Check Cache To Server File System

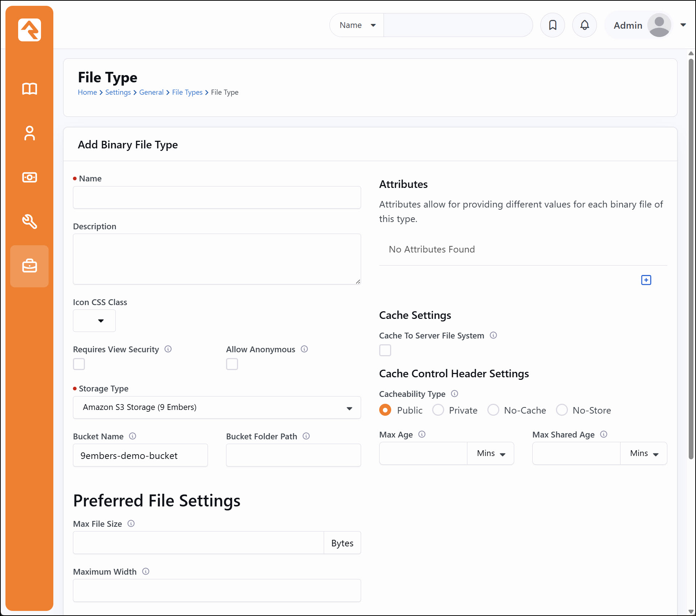pos(385,350)
